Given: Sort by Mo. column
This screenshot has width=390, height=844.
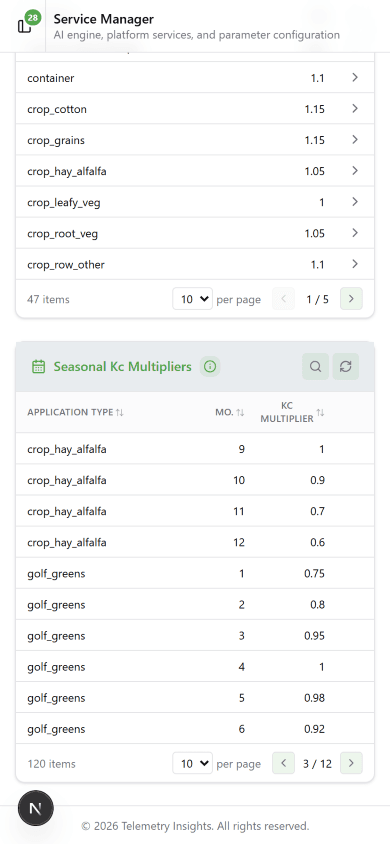Looking at the screenshot, I should (x=230, y=412).
